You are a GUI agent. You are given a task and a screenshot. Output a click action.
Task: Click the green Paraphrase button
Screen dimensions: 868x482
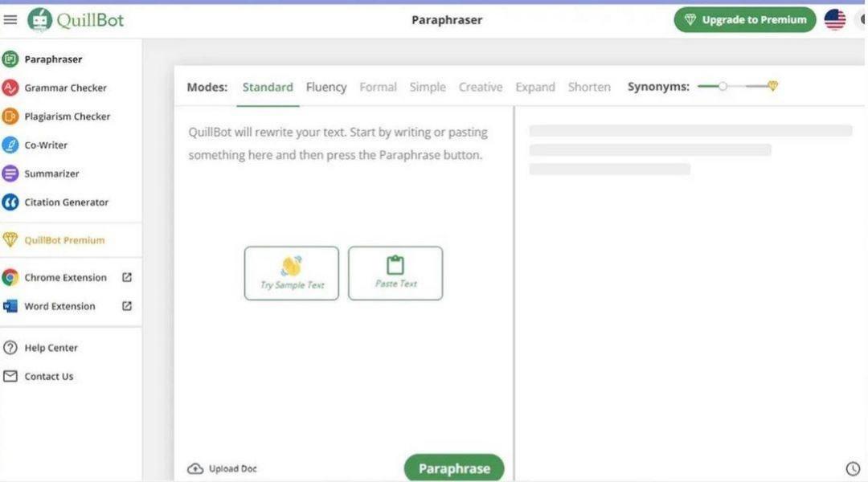click(454, 468)
